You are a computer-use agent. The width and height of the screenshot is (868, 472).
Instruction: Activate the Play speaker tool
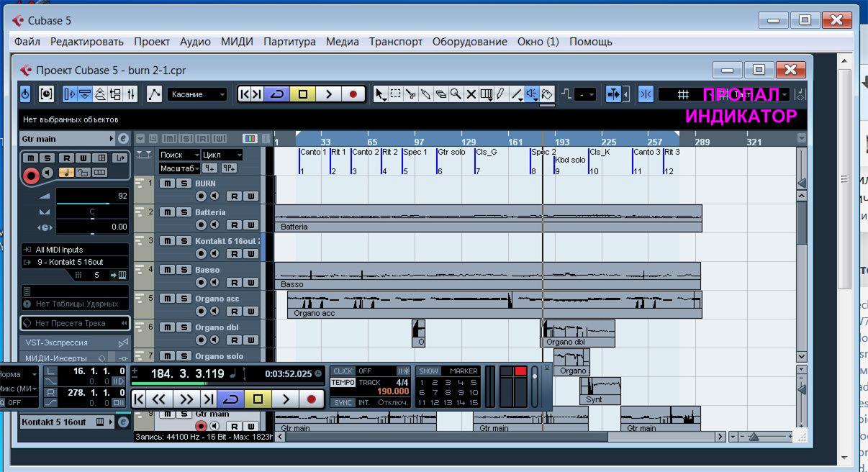[x=532, y=94]
